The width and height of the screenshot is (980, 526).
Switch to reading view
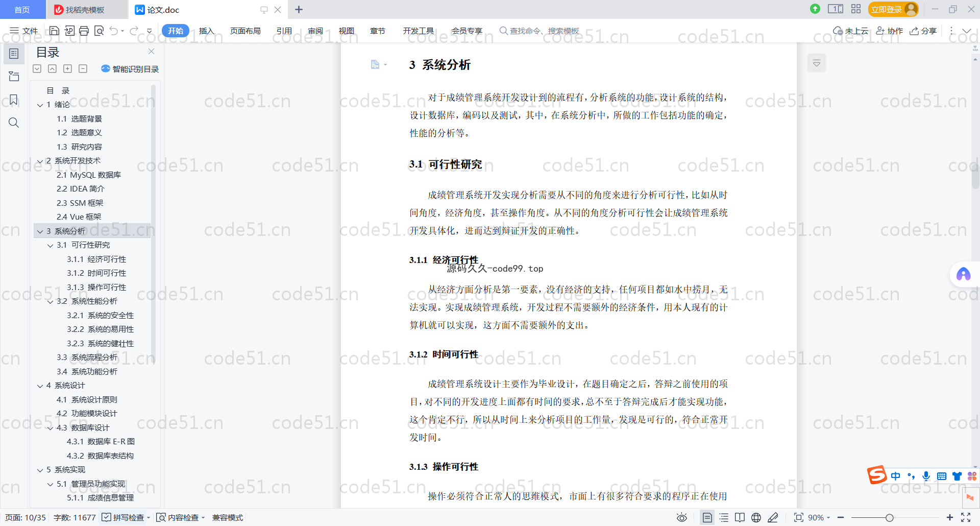(740, 517)
